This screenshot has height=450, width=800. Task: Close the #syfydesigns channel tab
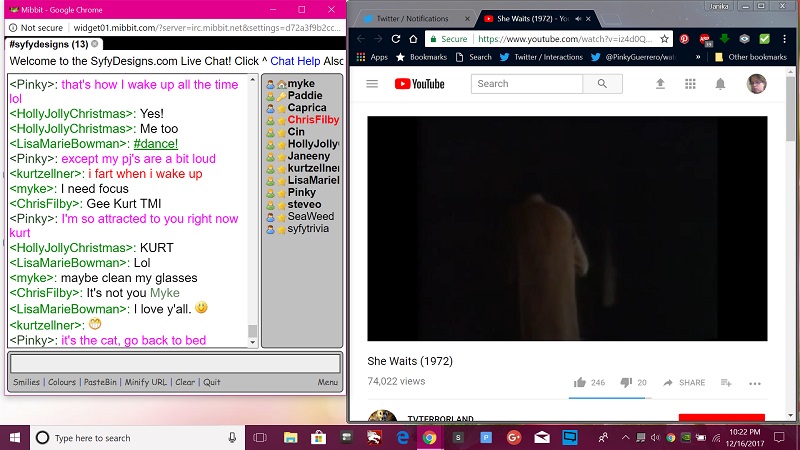94,44
